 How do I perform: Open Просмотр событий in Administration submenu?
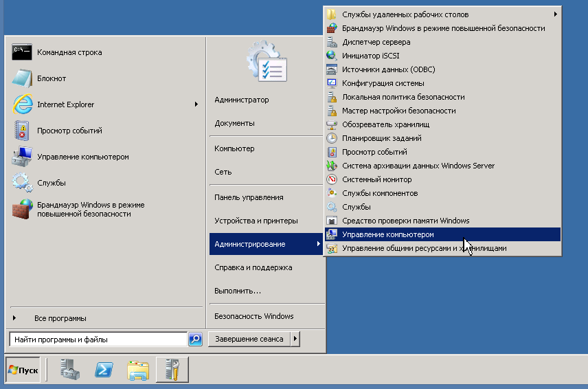[443, 152]
